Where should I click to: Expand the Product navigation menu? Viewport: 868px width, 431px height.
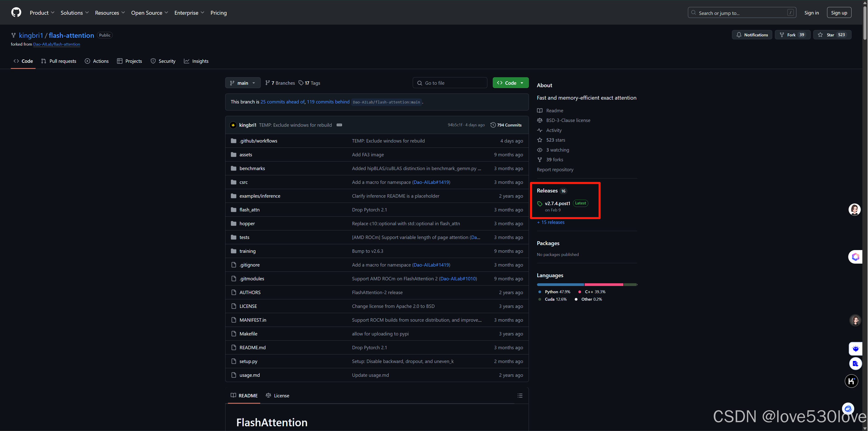click(42, 13)
